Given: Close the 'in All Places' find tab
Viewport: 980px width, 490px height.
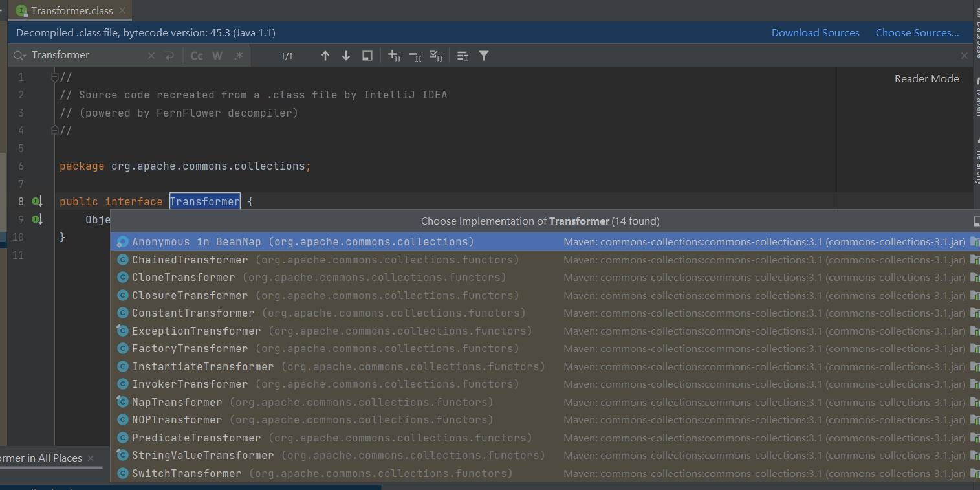Looking at the screenshot, I should (x=91, y=458).
